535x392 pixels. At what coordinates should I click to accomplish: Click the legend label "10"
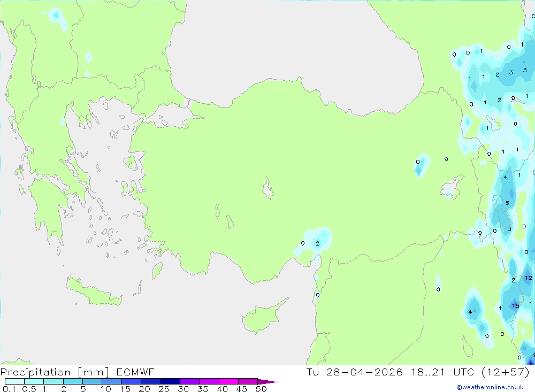(x=106, y=389)
